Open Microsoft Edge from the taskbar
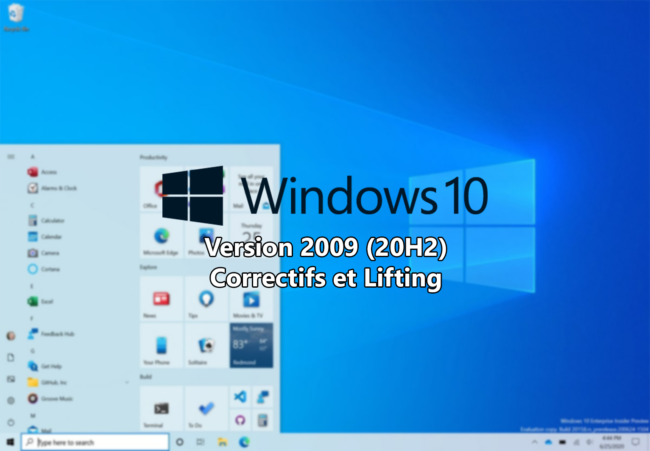This screenshot has height=451, width=650. (x=245, y=442)
